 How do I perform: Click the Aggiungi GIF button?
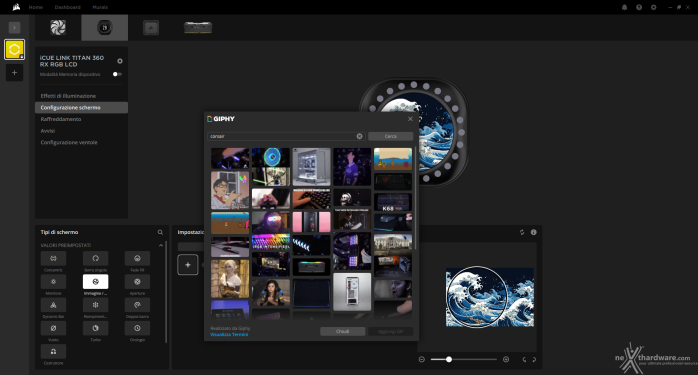(x=390, y=331)
